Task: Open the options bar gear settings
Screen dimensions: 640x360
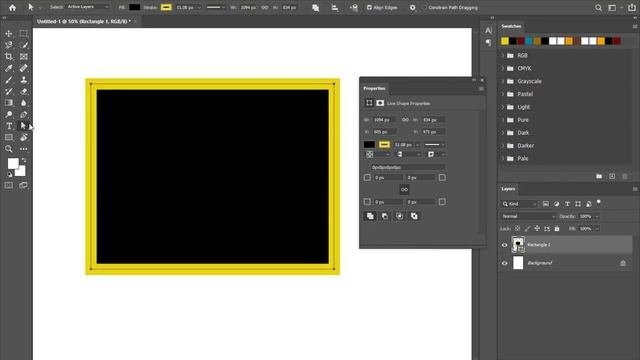Action: (x=412, y=7)
